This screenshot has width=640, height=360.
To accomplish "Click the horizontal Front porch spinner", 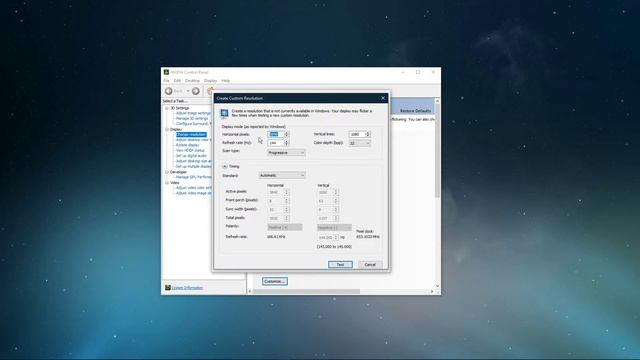I will tap(287, 201).
